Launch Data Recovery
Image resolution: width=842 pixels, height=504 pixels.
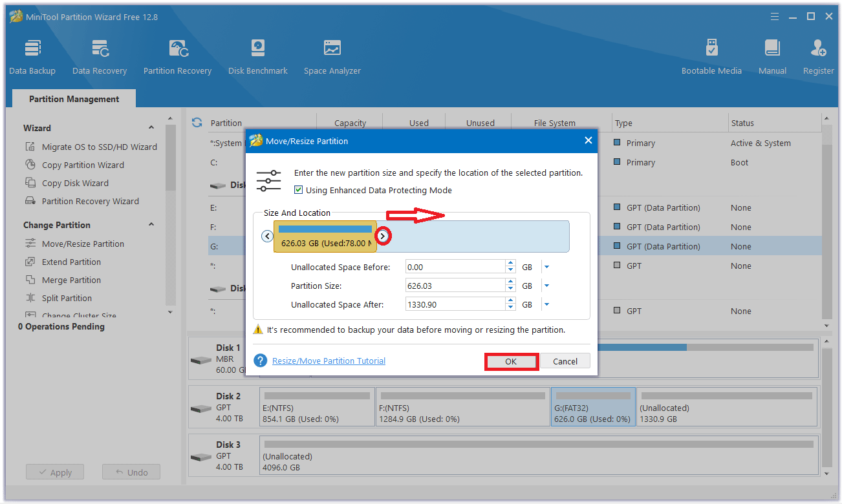(x=100, y=57)
